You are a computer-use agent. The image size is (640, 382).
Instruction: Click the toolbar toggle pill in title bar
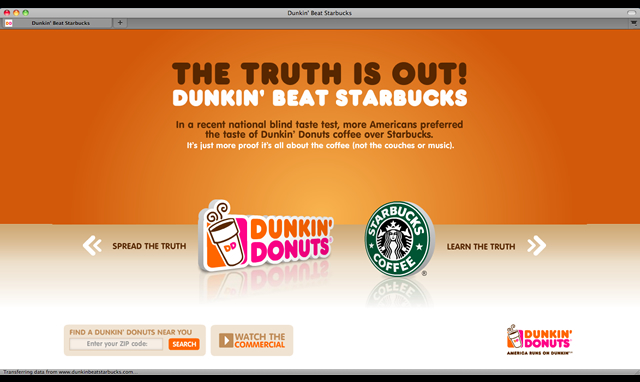[x=631, y=13]
